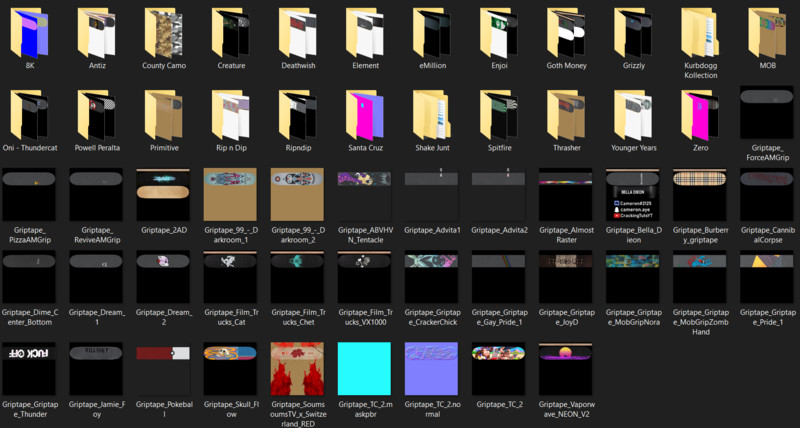The height and width of the screenshot is (428, 800).
Task: Select the Griptape_SoumsSoumsTV_x_Switzerland_RED thumbnail
Action: tap(297, 369)
